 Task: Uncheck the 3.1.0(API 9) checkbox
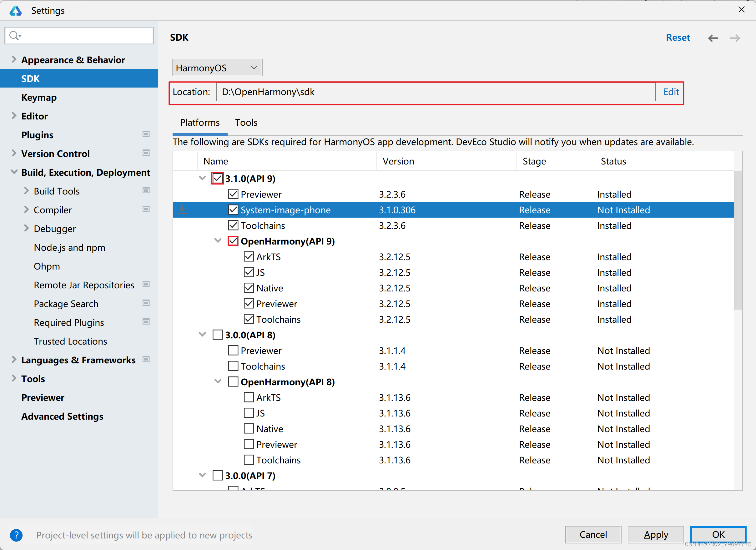click(x=217, y=178)
